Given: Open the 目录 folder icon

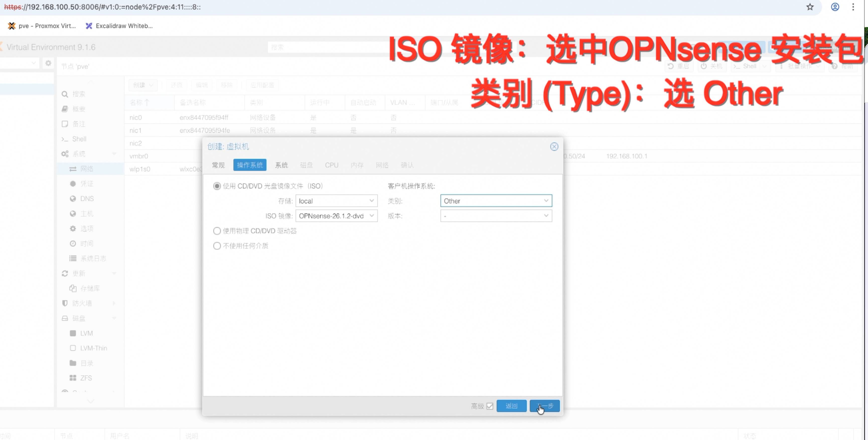Looking at the screenshot, I should [x=73, y=363].
